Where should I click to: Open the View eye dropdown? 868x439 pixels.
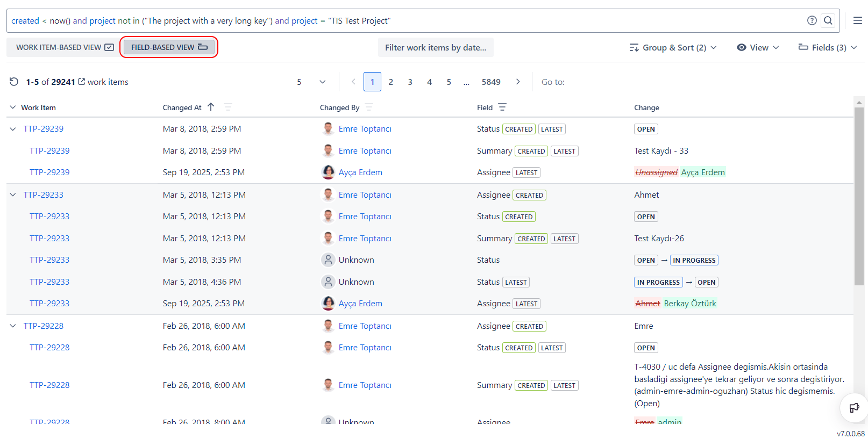coord(757,47)
